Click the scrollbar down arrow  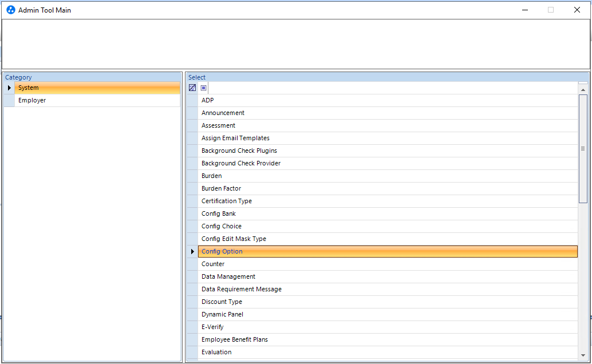(x=583, y=355)
